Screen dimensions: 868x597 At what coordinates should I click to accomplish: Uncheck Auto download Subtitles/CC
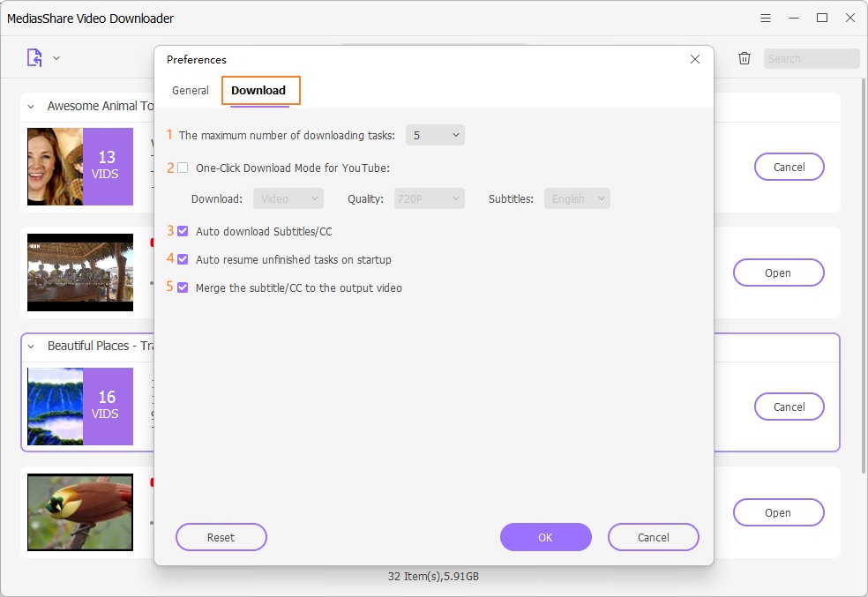183,231
